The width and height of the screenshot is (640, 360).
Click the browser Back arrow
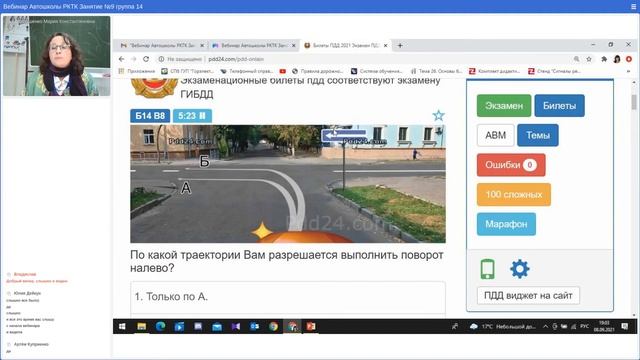point(122,59)
